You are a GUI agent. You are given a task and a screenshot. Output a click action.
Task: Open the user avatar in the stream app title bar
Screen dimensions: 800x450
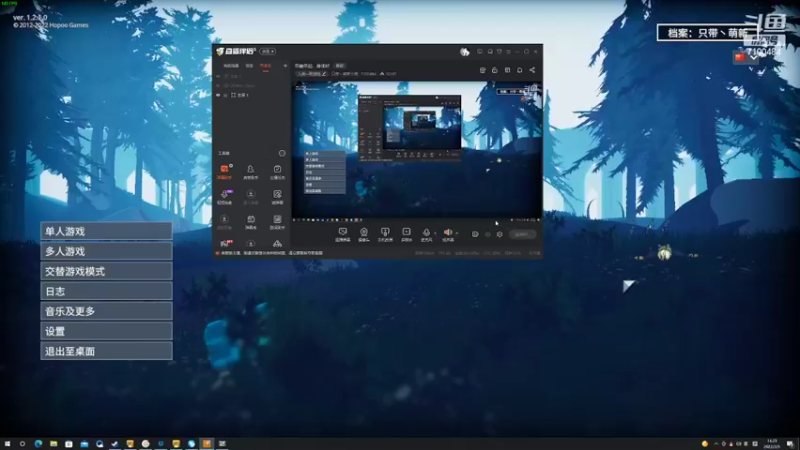tap(464, 52)
